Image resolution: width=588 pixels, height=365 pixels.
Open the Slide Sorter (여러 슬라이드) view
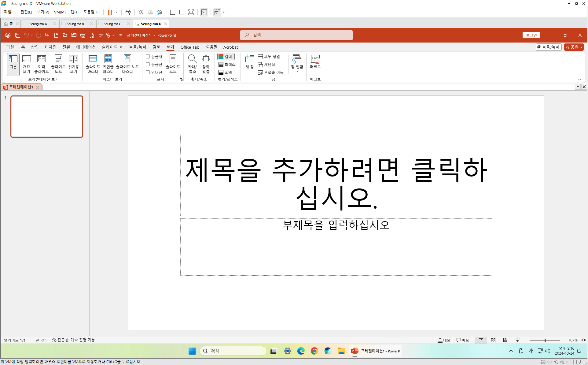[41, 64]
